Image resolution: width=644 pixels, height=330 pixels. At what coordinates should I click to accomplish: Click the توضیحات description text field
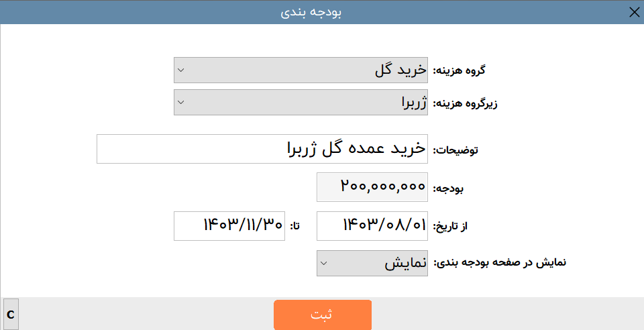262,149
